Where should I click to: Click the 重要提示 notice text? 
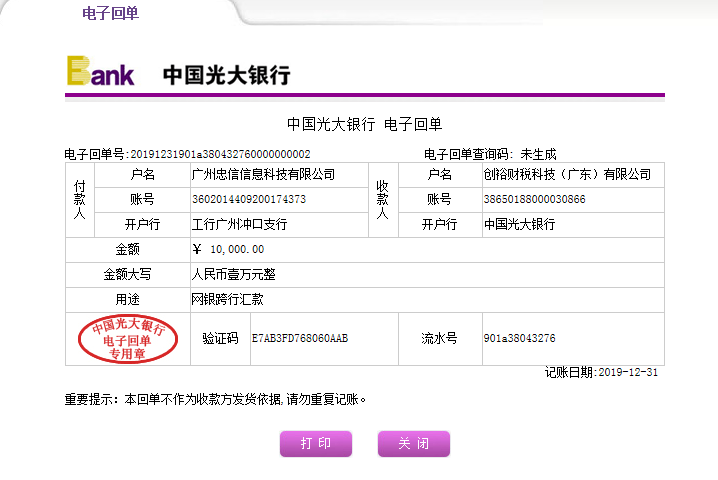(x=215, y=399)
